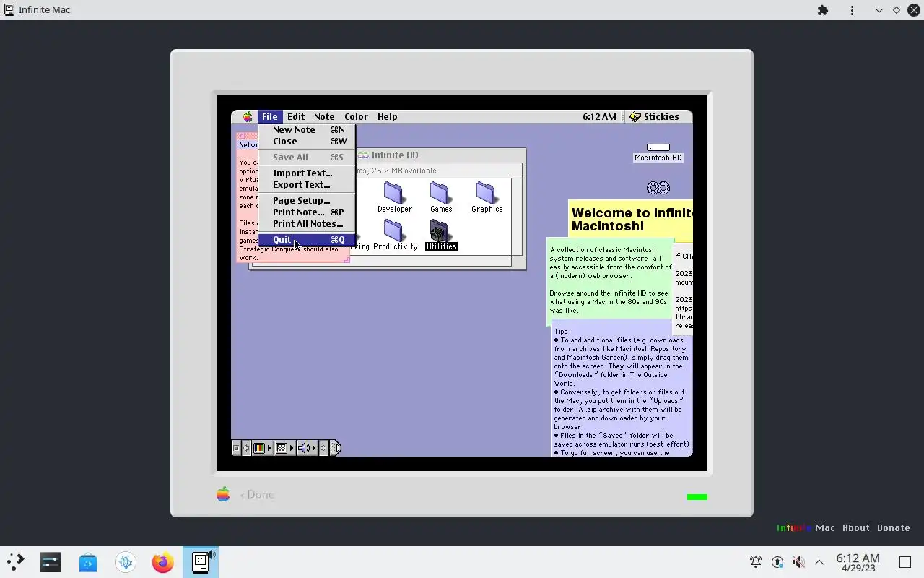Choose Export Text… from the File menu
The width and height of the screenshot is (924, 578).
click(307, 185)
